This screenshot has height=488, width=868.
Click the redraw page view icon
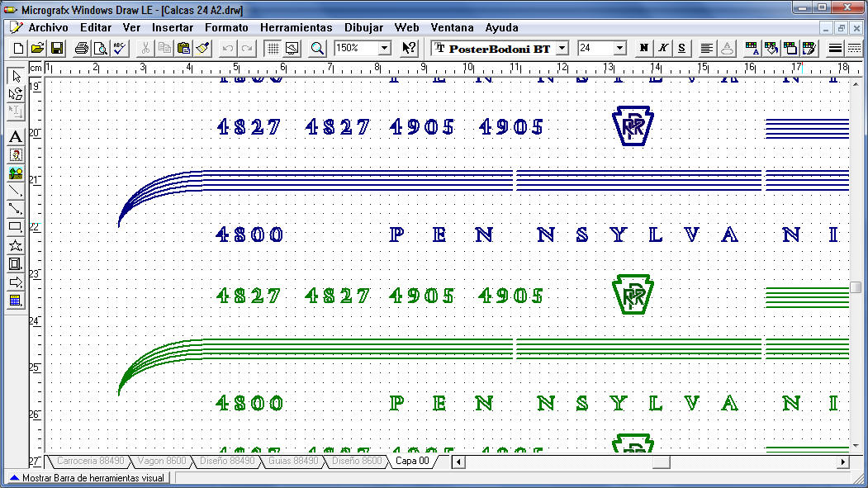click(x=292, y=48)
